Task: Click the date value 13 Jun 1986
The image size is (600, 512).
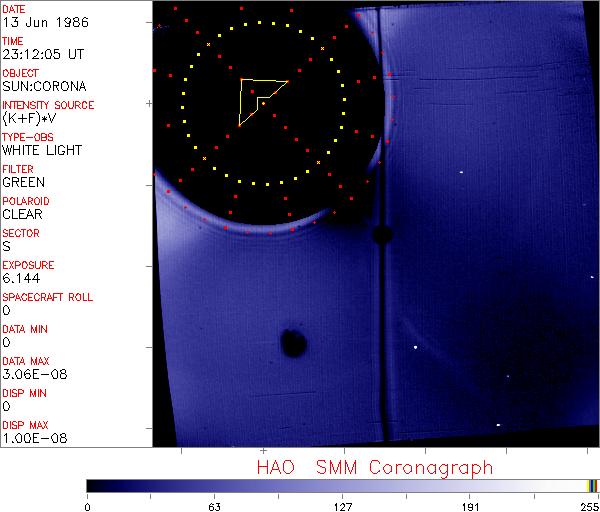Action: tap(39, 22)
